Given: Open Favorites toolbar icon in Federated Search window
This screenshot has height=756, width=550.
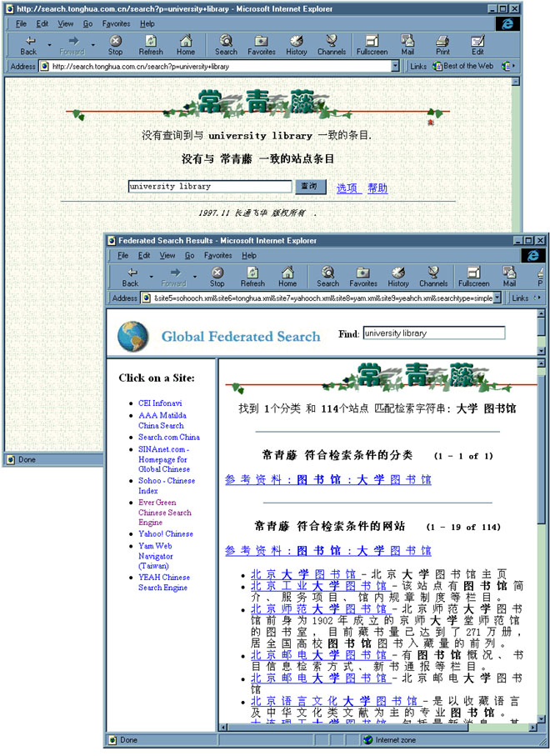Looking at the screenshot, I should [363, 277].
